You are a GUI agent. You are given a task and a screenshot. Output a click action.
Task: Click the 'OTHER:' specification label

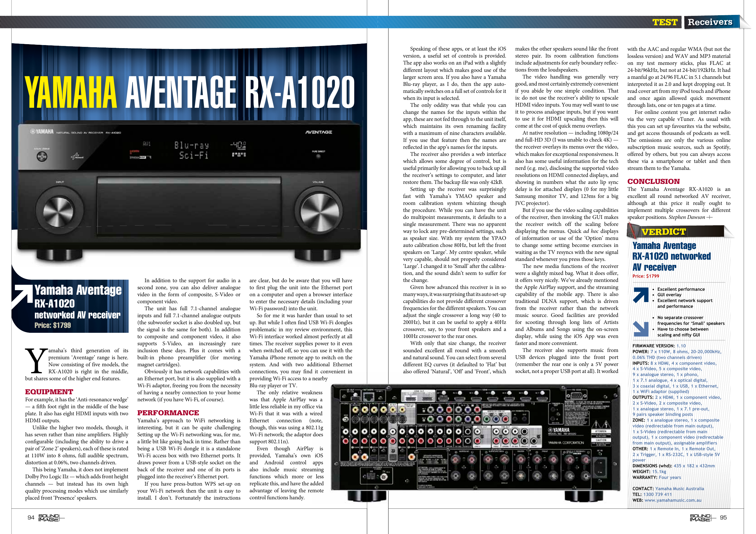click(640, 449)
